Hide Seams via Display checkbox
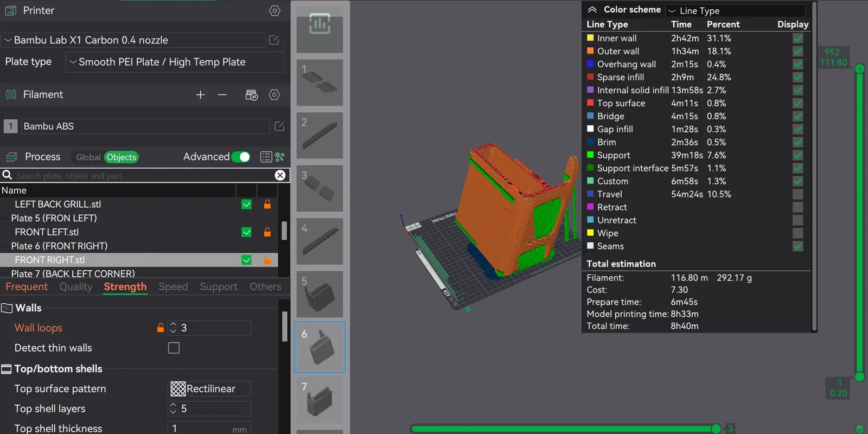868x434 pixels. coord(797,246)
